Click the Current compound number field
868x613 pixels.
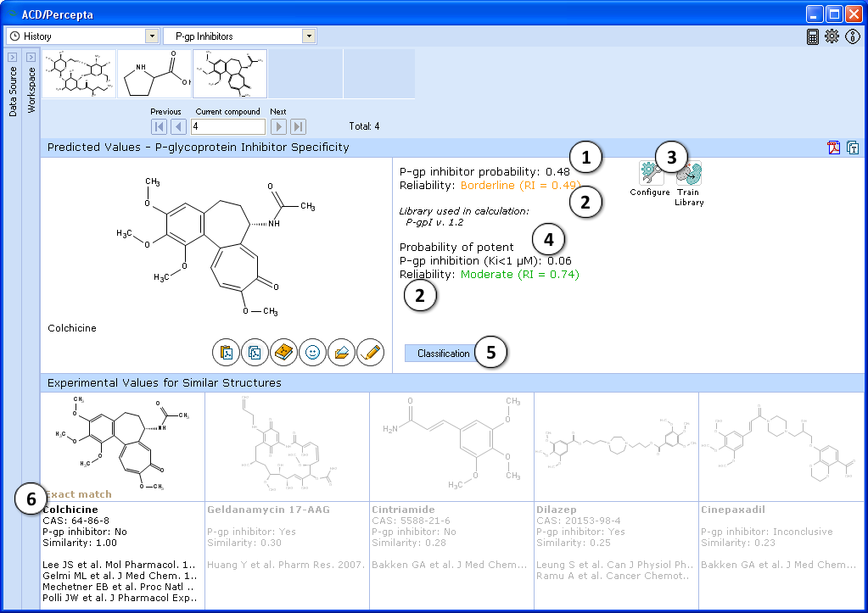[x=228, y=126]
